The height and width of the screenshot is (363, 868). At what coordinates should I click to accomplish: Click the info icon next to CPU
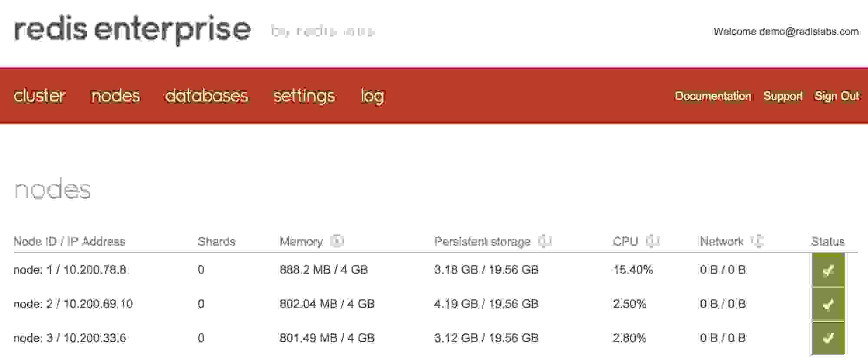tap(653, 241)
